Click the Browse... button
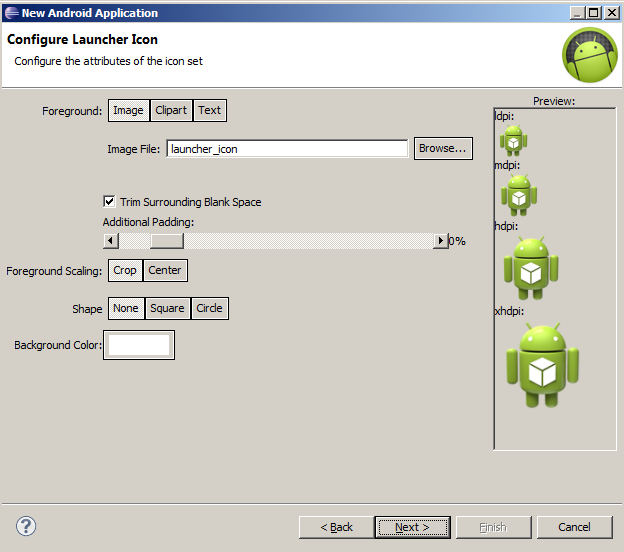The width and height of the screenshot is (624, 552). pos(443,148)
